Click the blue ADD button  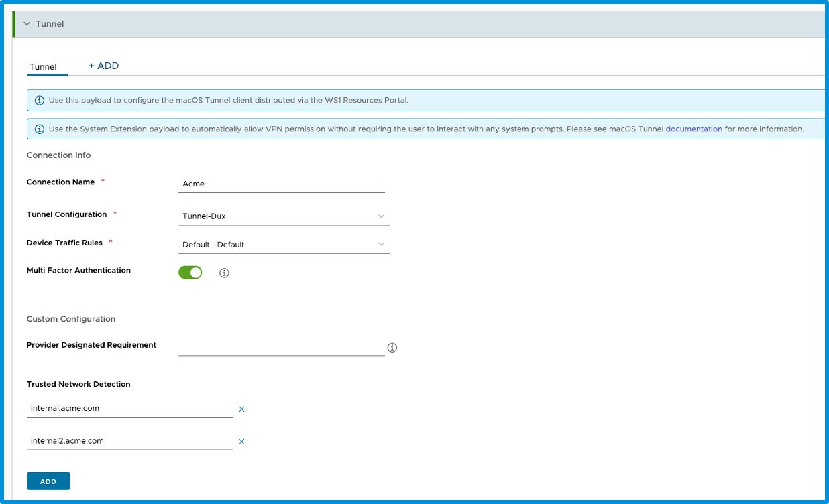pyautogui.click(x=48, y=481)
